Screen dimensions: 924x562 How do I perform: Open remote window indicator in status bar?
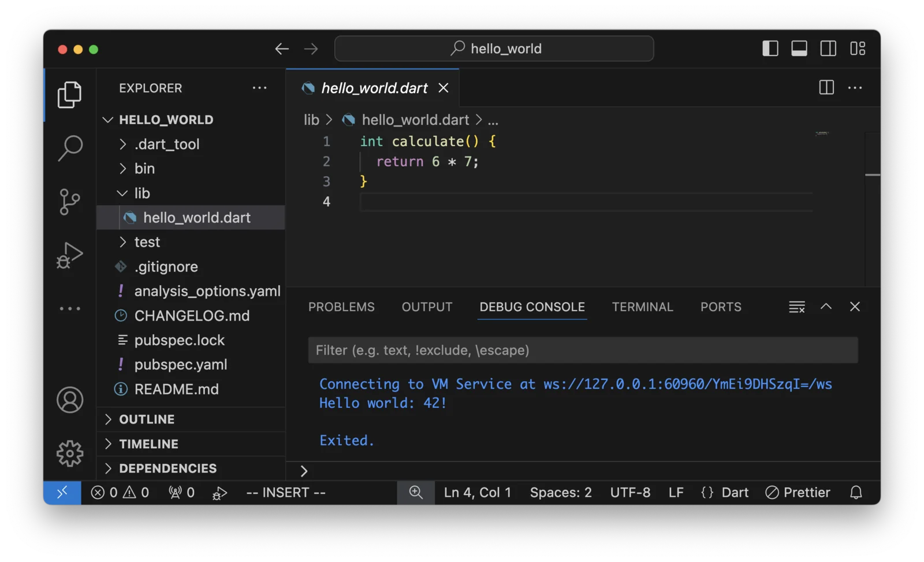[x=62, y=493]
